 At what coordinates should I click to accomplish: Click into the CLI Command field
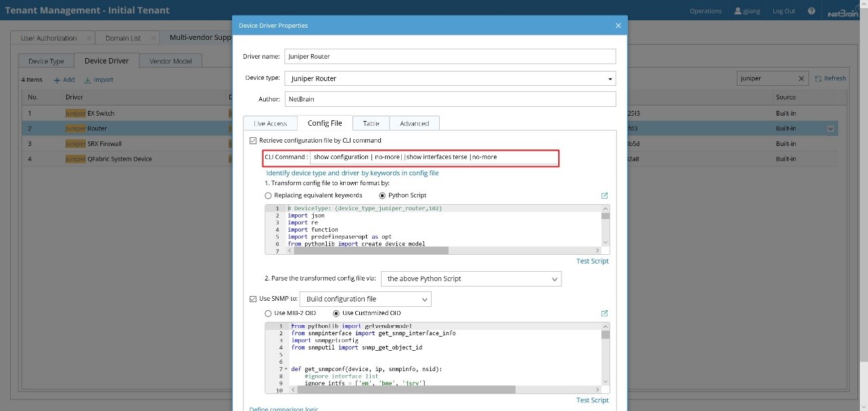click(x=434, y=157)
